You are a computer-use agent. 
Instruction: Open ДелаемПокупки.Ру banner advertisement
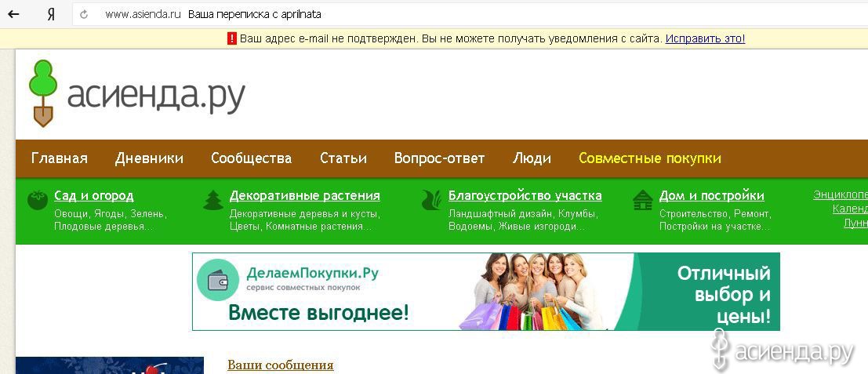coord(486,292)
